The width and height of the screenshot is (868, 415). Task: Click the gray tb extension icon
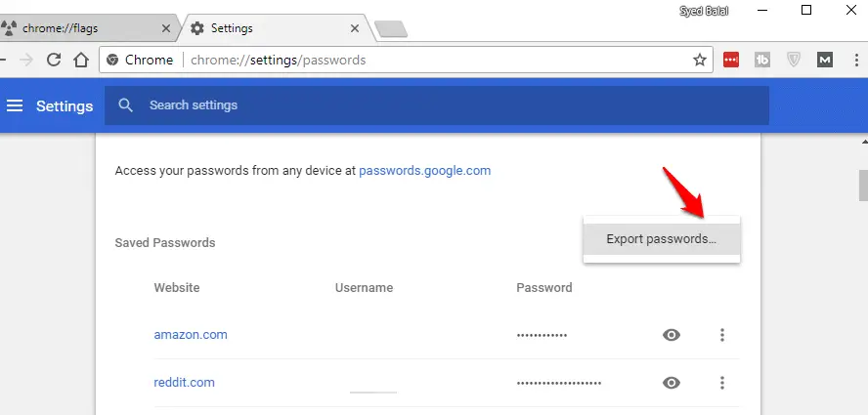point(762,60)
